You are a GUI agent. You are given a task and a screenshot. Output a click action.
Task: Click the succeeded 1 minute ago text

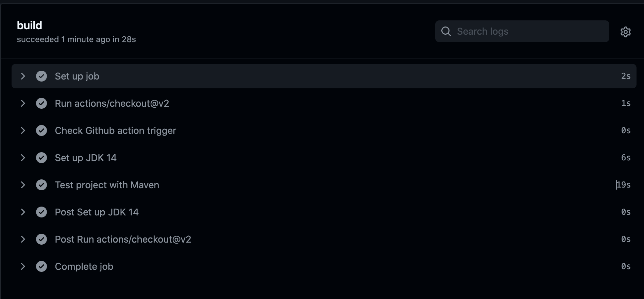[x=76, y=39]
